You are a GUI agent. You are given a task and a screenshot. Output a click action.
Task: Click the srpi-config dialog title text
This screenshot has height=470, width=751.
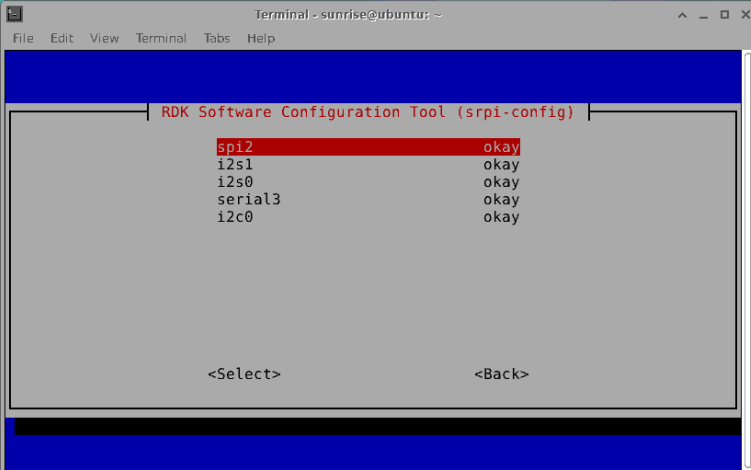pyautogui.click(x=368, y=112)
